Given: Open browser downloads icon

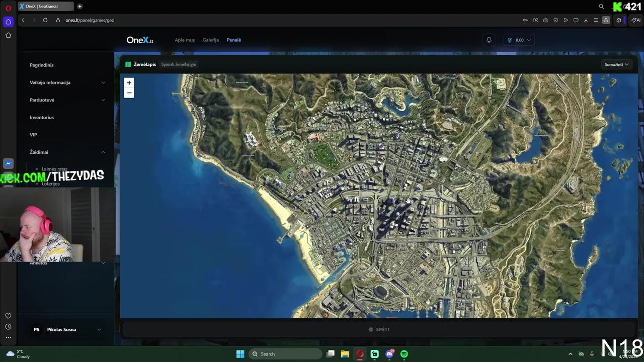Looking at the screenshot, I should pos(586,20).
